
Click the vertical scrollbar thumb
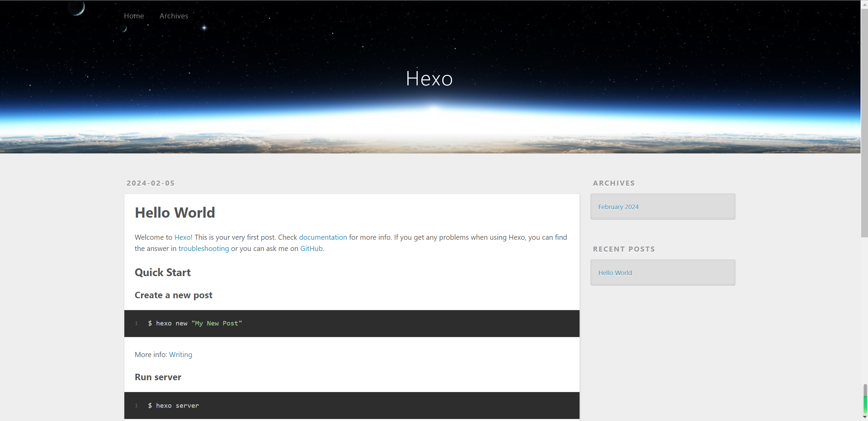[x=864, y=122]
